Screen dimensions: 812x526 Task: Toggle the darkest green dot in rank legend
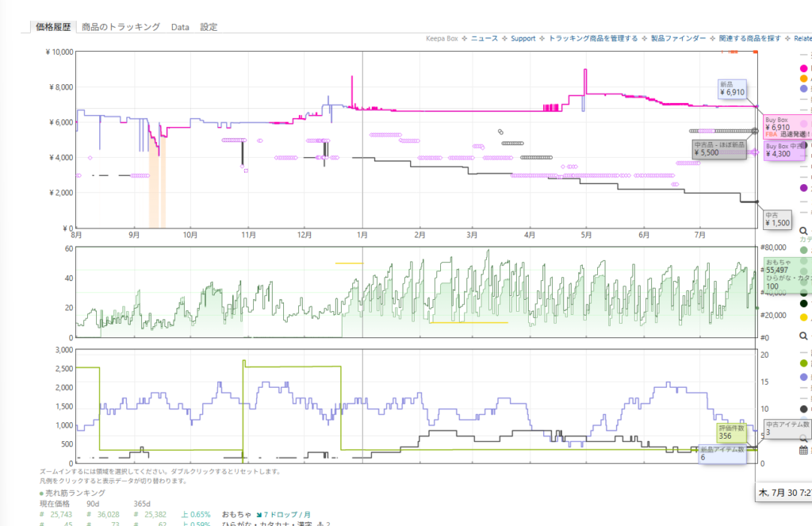click(x=804, y=304)
